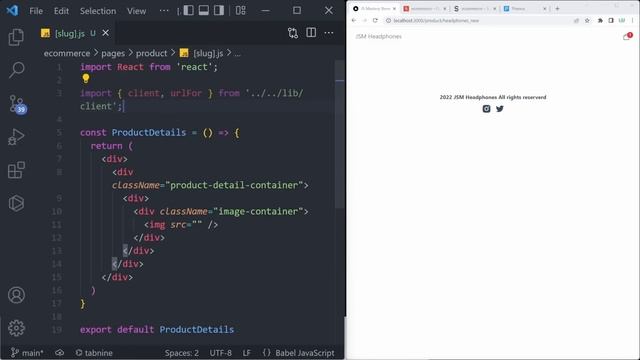
Task: Change the UTF-8 file encoding
Action: (220, 353)
